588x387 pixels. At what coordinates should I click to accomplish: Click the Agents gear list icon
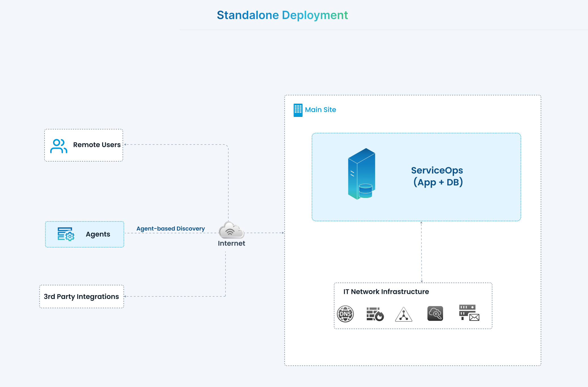coord(66,234)
